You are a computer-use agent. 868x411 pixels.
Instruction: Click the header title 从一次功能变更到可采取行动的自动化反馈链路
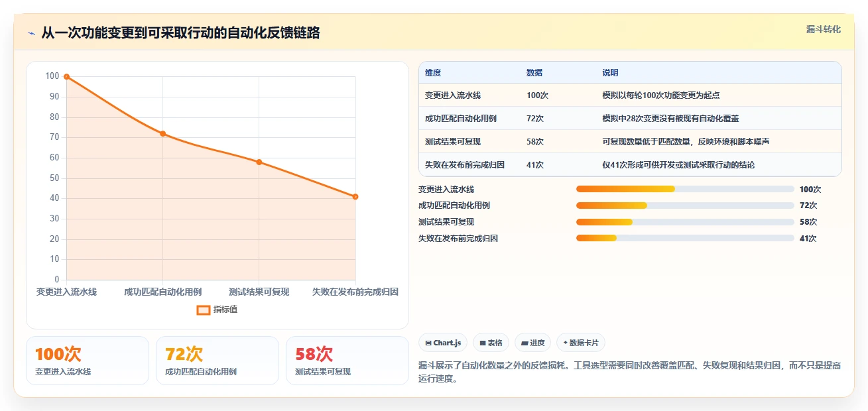pos(180,33)
